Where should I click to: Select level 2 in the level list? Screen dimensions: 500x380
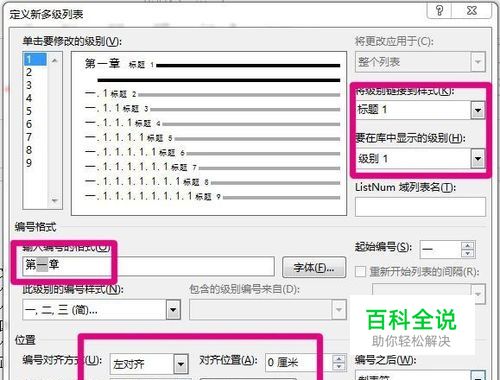point(35,72)
